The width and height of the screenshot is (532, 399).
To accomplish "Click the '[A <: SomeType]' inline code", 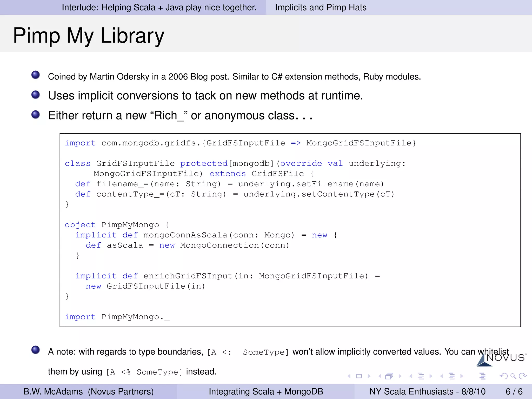I will point(248,353).
